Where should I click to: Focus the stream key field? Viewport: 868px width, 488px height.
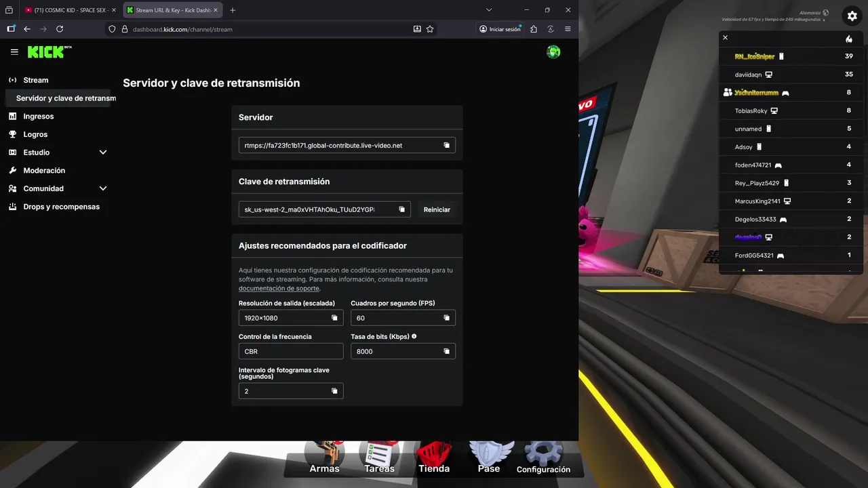(x=324, y=209)
